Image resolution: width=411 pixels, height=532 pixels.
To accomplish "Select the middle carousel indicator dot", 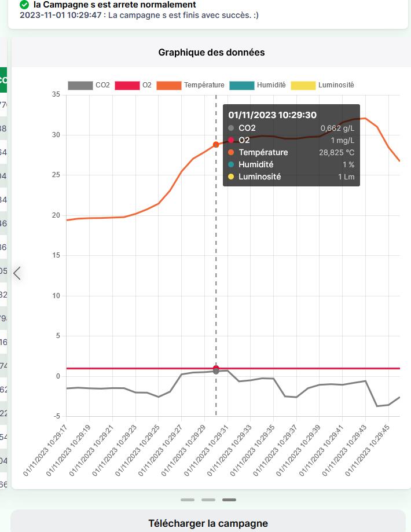I will tap(208, 500).
